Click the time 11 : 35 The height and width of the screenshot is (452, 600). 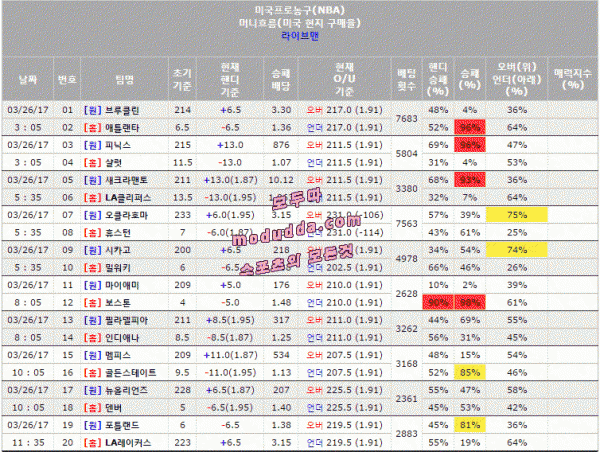[28, 443]
